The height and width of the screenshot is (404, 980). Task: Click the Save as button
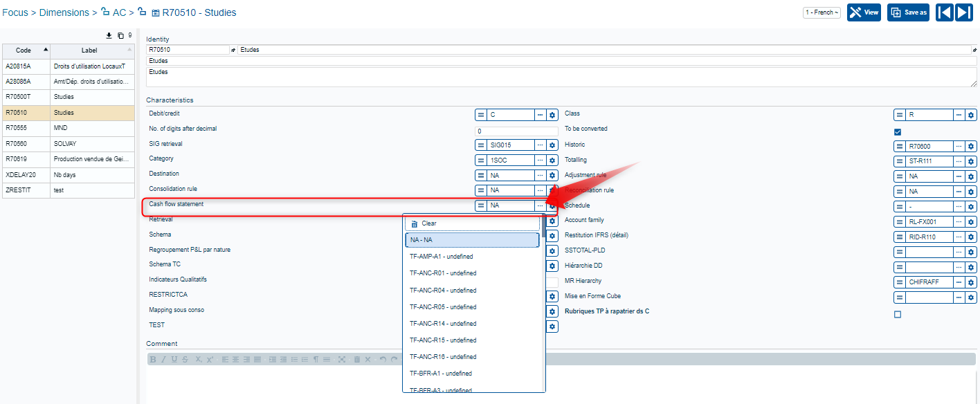[908, 12]
